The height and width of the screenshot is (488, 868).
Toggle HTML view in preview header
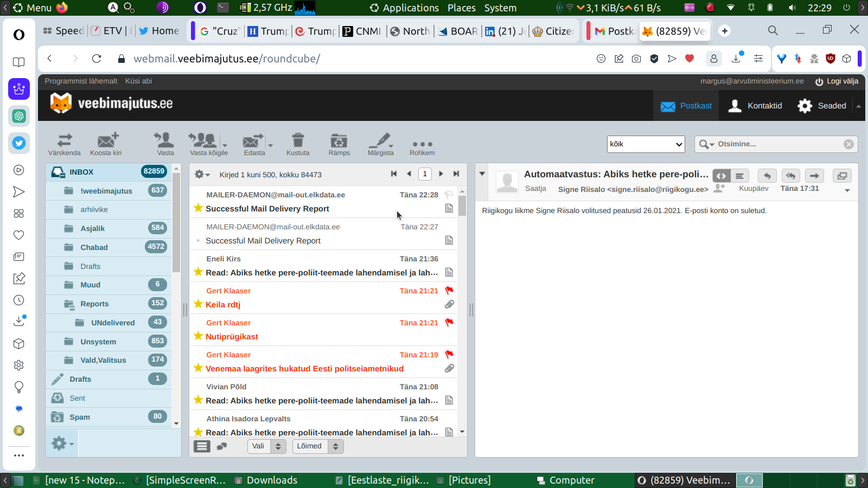tap(721, 176)
